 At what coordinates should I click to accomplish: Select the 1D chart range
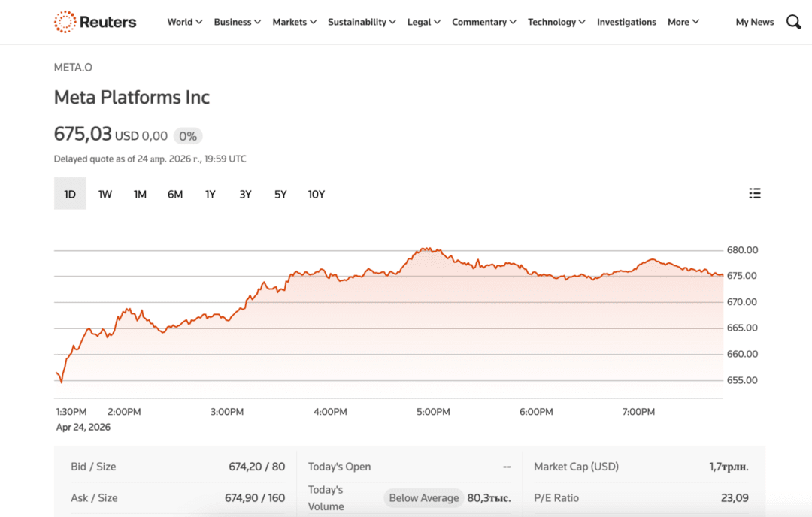pyautogui.click(x=70, y=194)
